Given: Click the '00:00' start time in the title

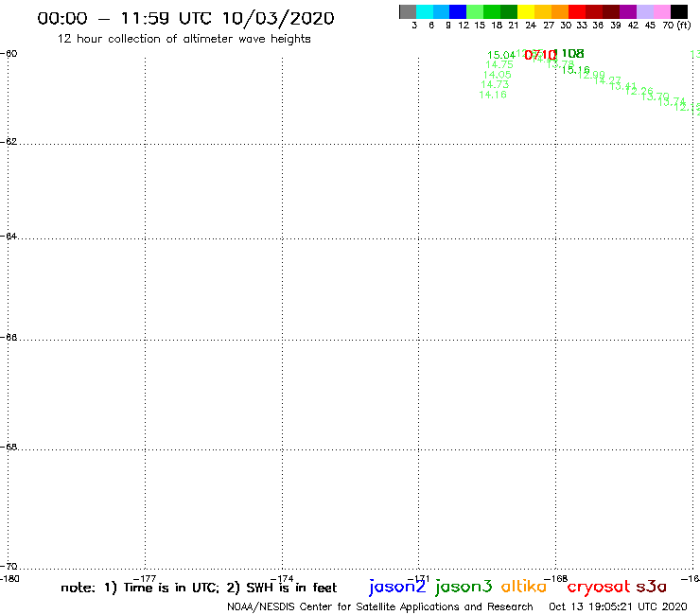Looking at the screenshot, I should pos(62,18).
